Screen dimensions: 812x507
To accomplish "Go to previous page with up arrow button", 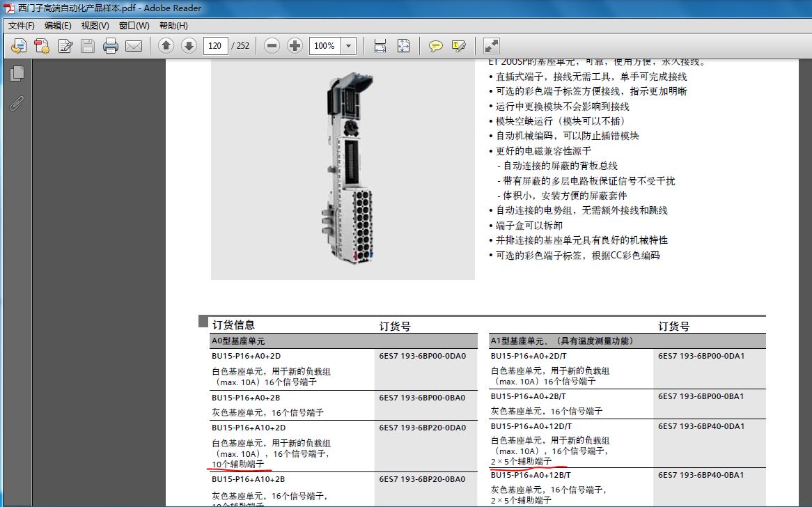I will [x=166, y=45].
